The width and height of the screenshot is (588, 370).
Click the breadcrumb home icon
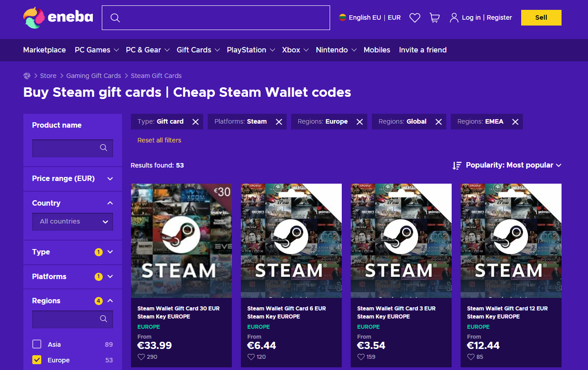27,76
